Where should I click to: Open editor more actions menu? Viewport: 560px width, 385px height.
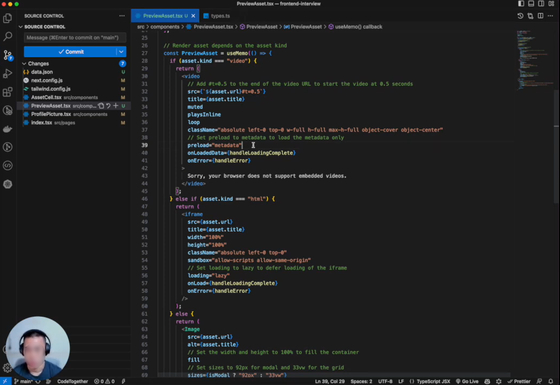(550, 16)
